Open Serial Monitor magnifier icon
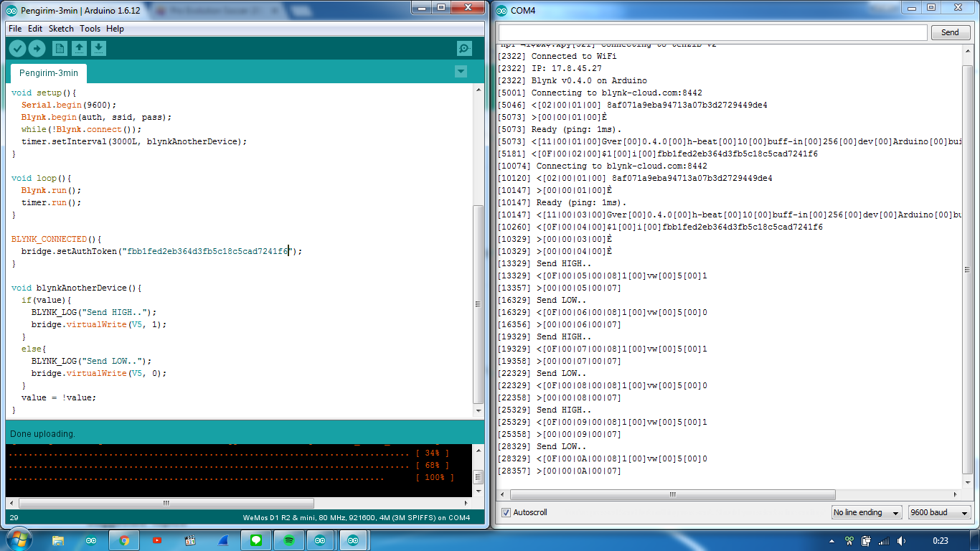Image resolution: width=980 pixels, height=551 pixels. [x=464, y=48]
